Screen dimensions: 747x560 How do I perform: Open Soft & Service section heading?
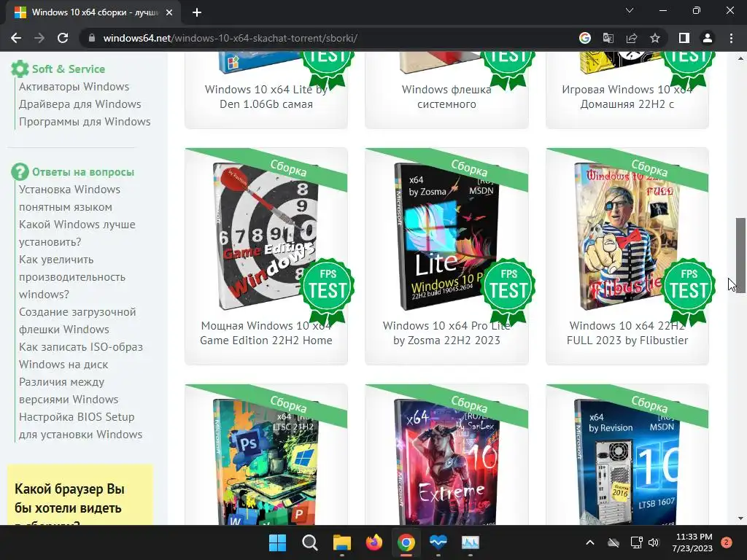pyautogui.click(x=69, y=69)
